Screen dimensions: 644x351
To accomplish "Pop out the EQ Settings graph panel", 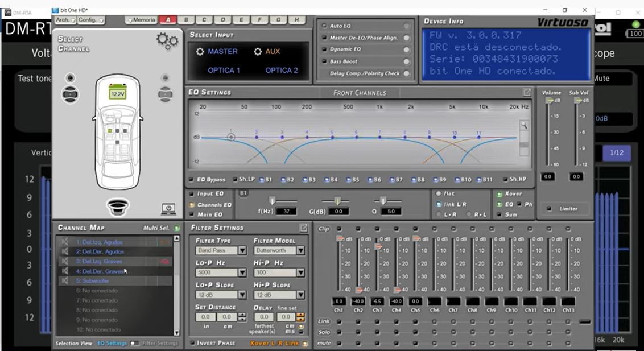I will coord(527,93).
